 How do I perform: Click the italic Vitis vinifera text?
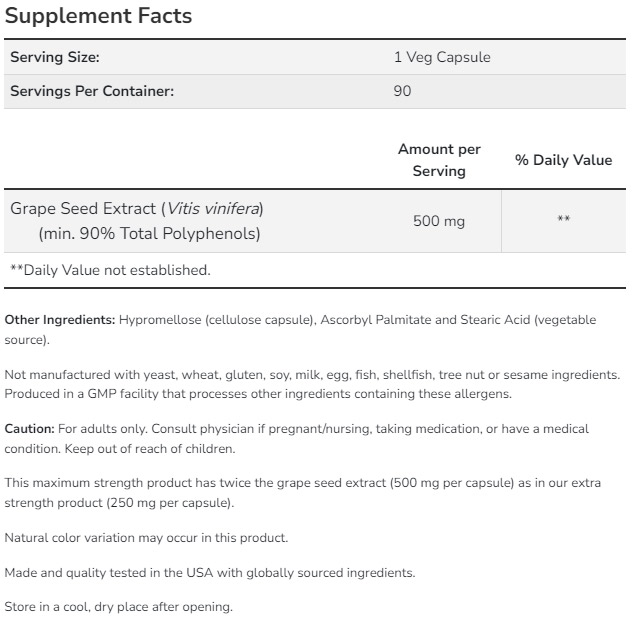pos(213,209)
